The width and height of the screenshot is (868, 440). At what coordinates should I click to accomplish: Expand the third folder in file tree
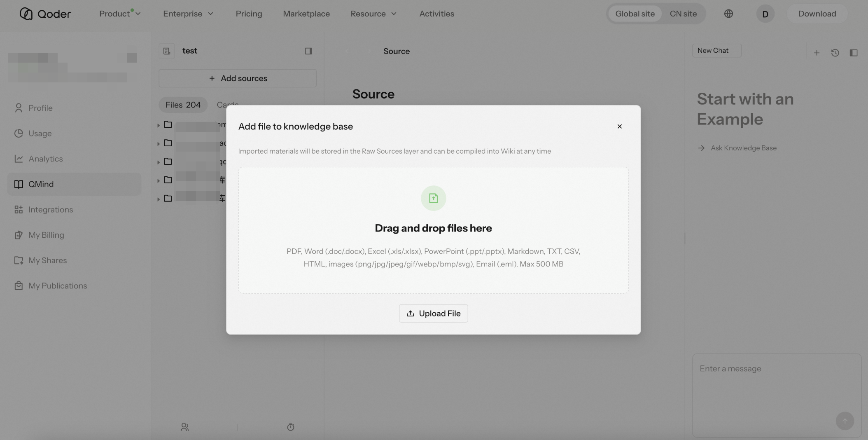point(158,162)
